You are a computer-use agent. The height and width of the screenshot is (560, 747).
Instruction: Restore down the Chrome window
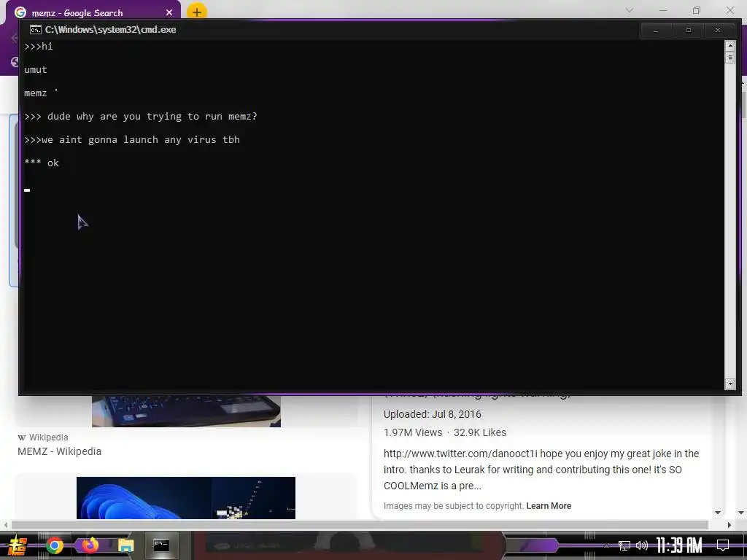point(697,10)
